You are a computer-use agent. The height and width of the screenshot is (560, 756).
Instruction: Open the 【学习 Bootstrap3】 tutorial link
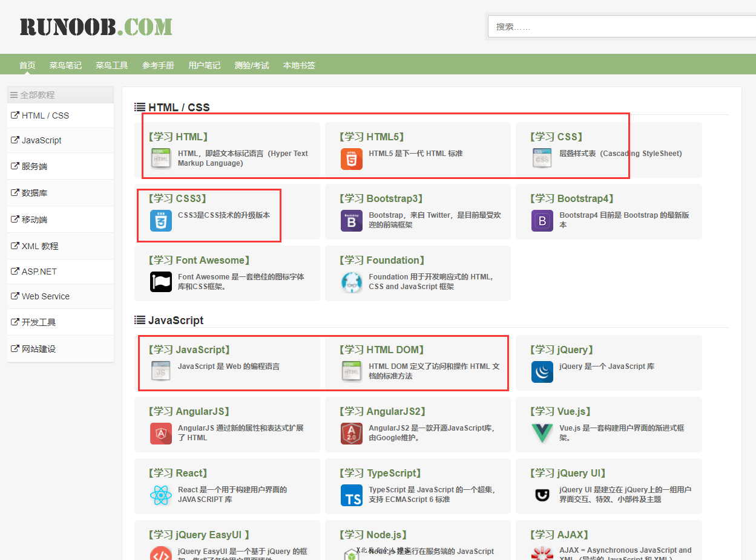tap(381, 198)
